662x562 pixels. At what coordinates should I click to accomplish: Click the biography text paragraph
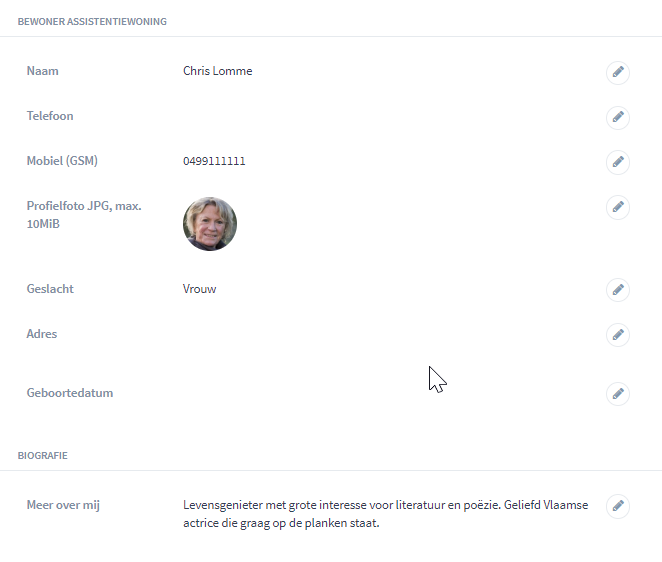385,514
